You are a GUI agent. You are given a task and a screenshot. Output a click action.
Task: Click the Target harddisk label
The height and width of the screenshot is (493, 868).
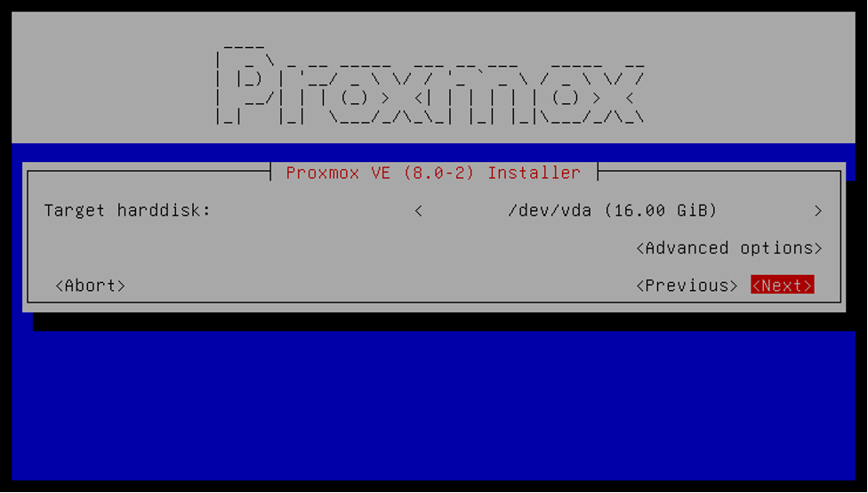point(127,210)
